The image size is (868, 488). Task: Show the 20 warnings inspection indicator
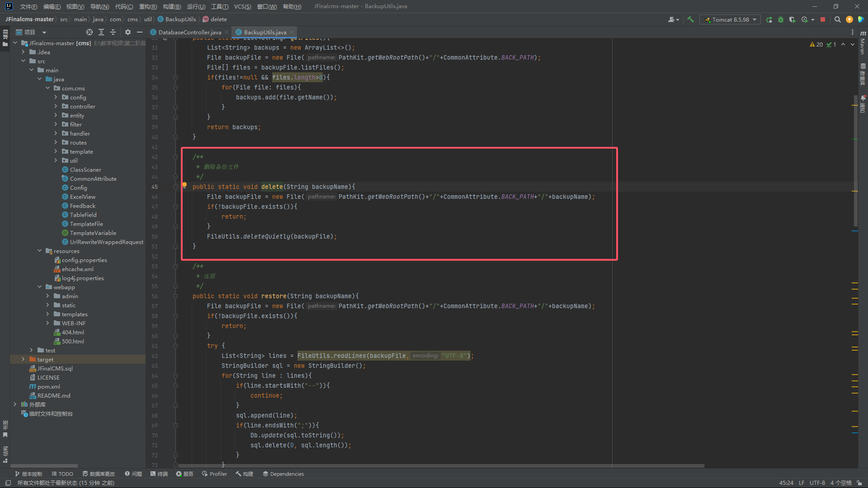[x=816, y=44]
